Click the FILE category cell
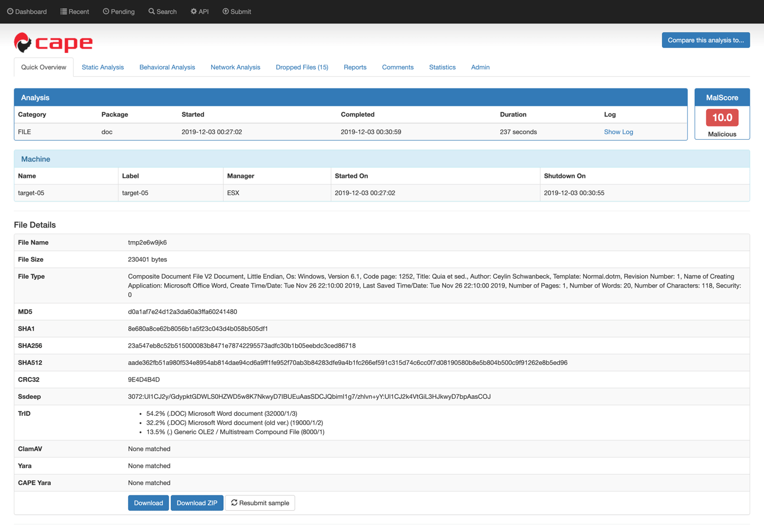Image resolution: width=764 pixels, height=532 pixels. point(25,132)
